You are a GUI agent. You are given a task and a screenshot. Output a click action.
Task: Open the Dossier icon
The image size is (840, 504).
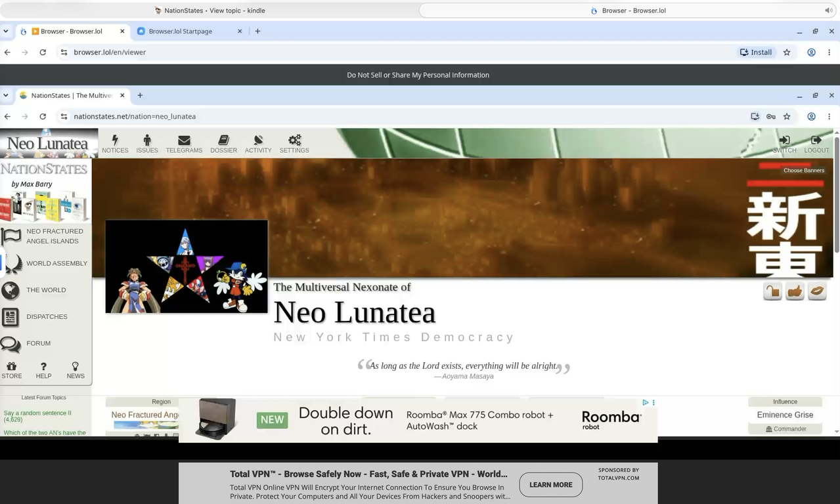[x=223, y=140]
